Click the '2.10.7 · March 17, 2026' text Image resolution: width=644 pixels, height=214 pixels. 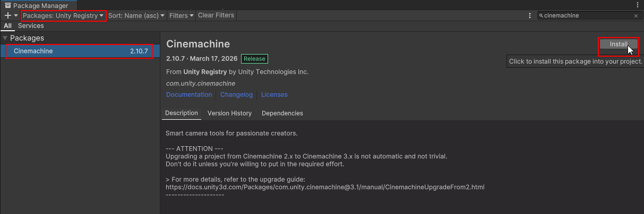[202, 59]
